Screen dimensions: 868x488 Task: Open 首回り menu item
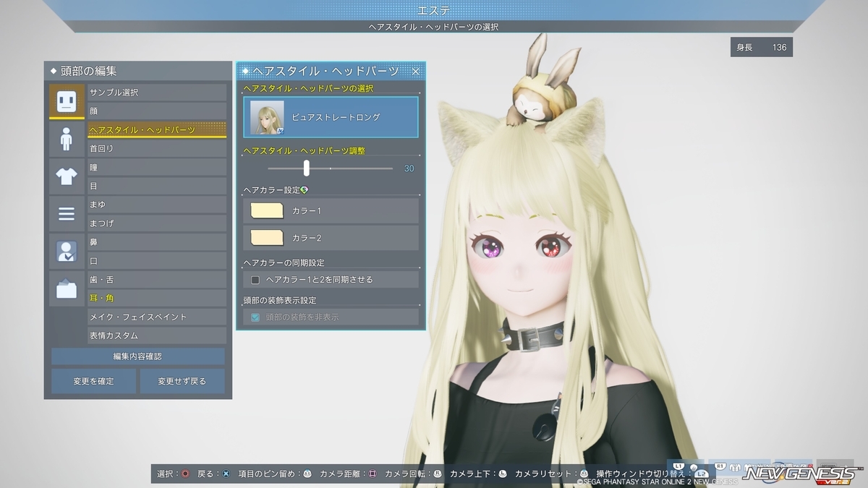[157, 148]
